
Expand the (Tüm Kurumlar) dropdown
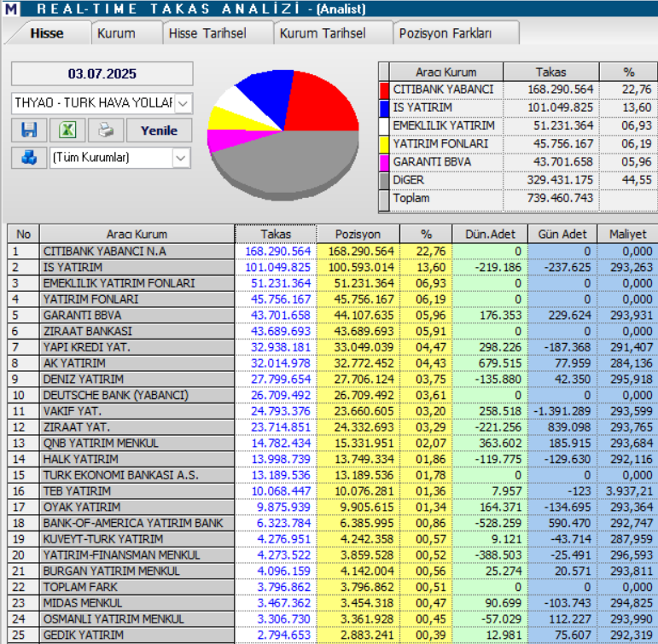click(181, 158)
